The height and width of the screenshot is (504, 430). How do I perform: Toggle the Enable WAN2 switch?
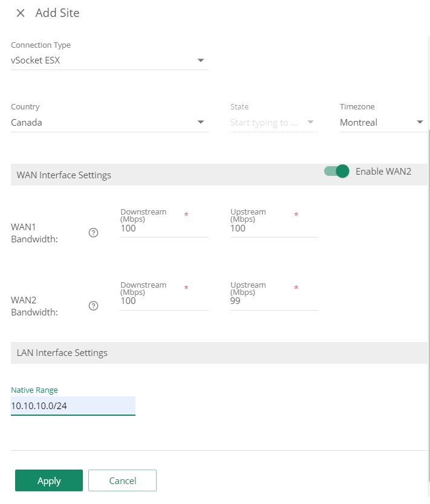(336, 171)
